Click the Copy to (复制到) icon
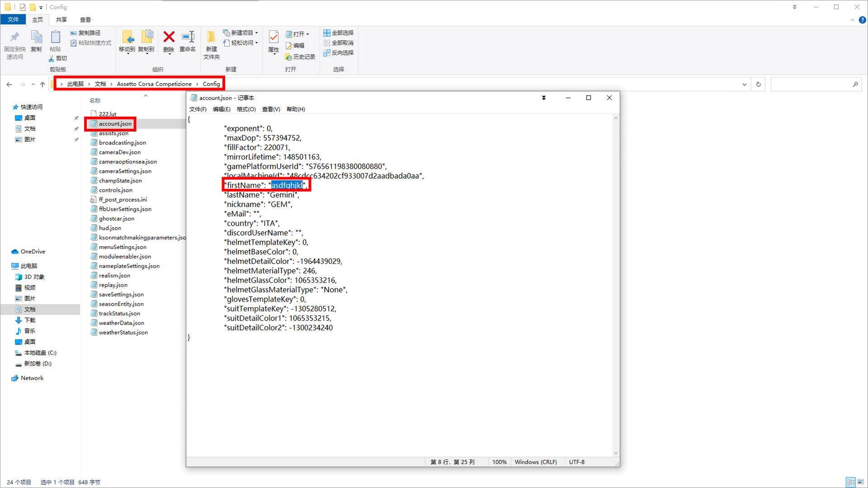Viewport: 868px width, 488px height. 146,37
